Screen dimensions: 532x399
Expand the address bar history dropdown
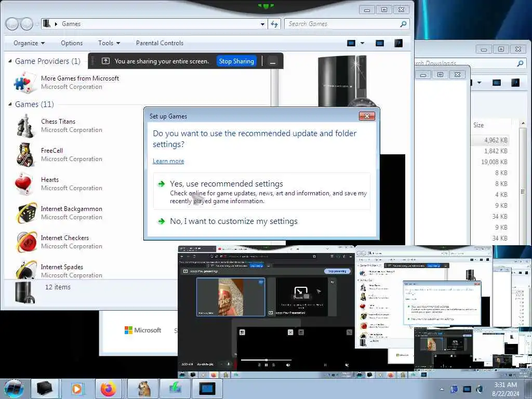tap(262, 24)
